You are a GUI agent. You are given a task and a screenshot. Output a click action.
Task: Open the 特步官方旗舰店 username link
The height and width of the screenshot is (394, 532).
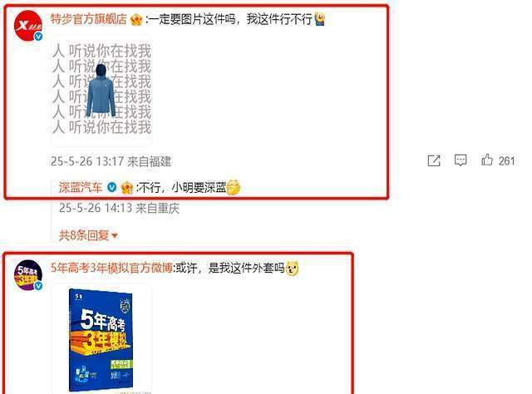[x=89, y=19]
